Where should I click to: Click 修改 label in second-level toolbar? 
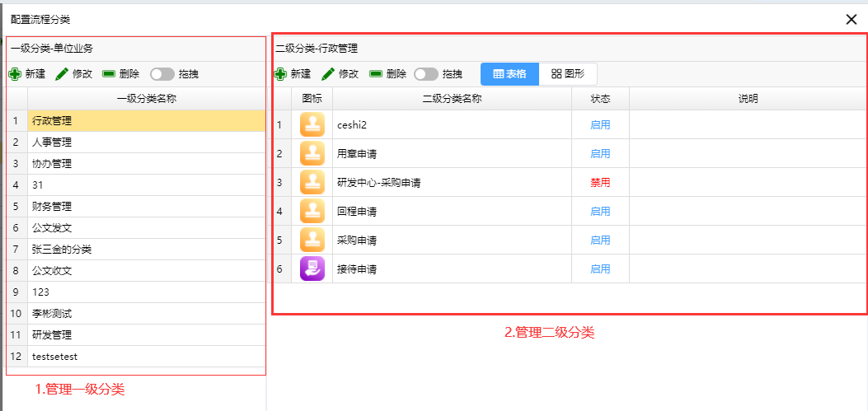point(348,74)
